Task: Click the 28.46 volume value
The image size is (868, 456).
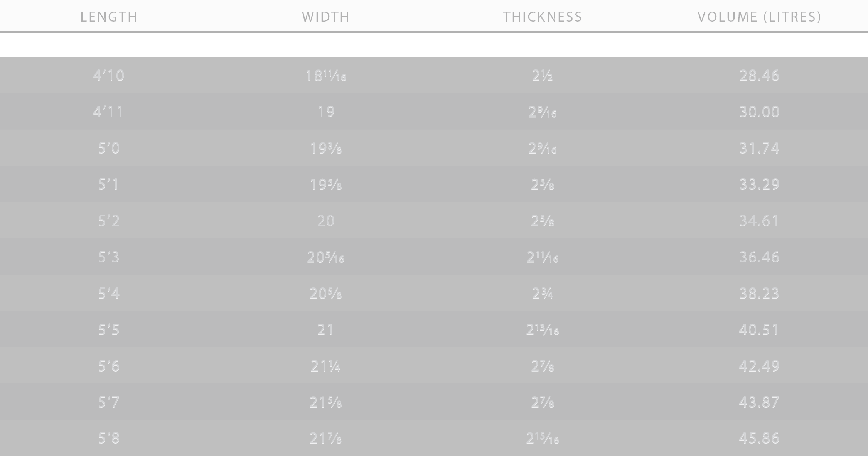Action: [x=760, y=76]
